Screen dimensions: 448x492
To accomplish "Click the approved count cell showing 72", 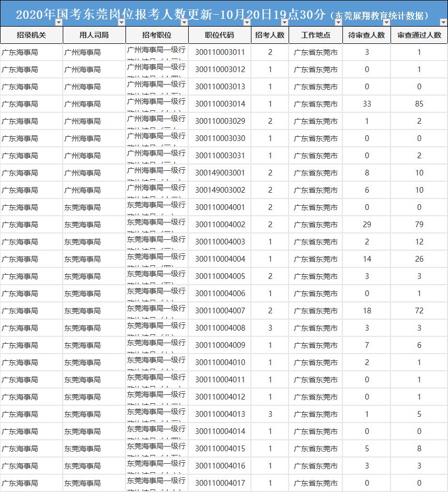I will (x=419, y=311).
